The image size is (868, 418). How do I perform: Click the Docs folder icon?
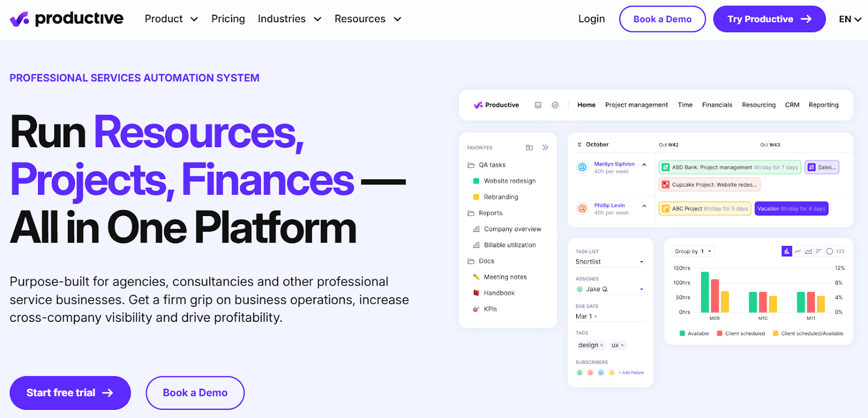tap(471, 261)
